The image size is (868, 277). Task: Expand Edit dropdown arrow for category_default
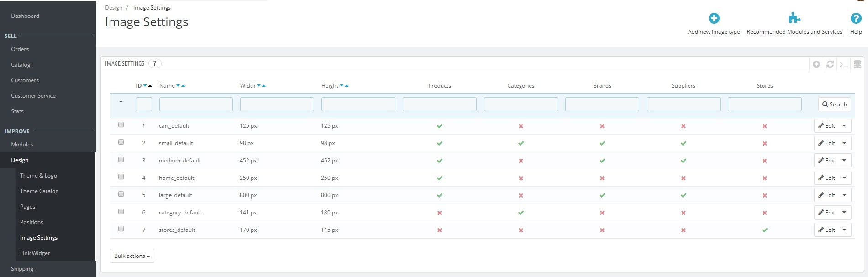[844, 213]
